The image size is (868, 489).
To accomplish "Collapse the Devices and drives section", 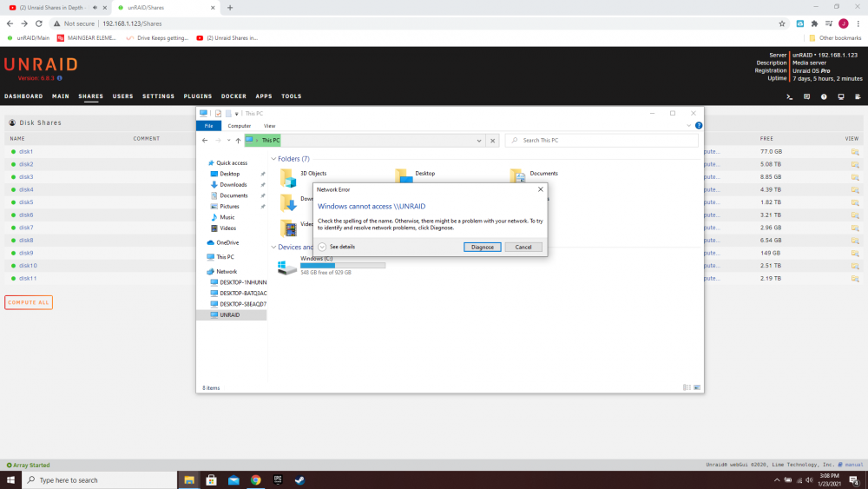I will pyautogui.click(x=273, y=247).
